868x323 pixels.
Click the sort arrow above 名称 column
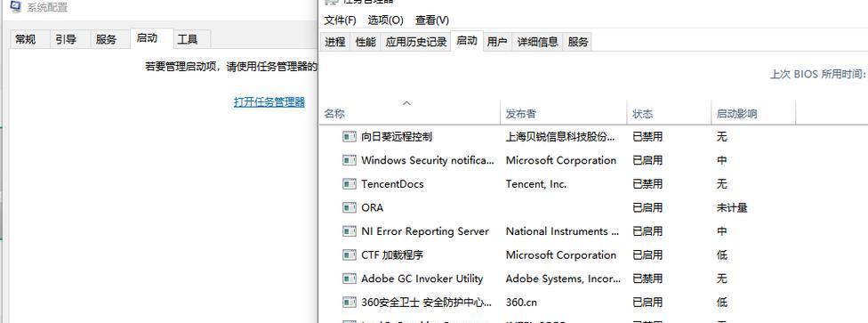tap(407, 103)
